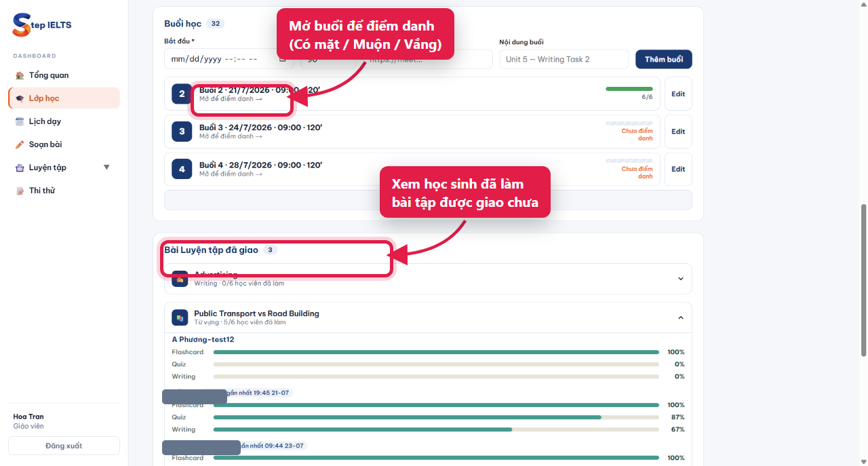
Task: Click Buổi 3 Chưa điểm danh status
Action: [637, 134]
